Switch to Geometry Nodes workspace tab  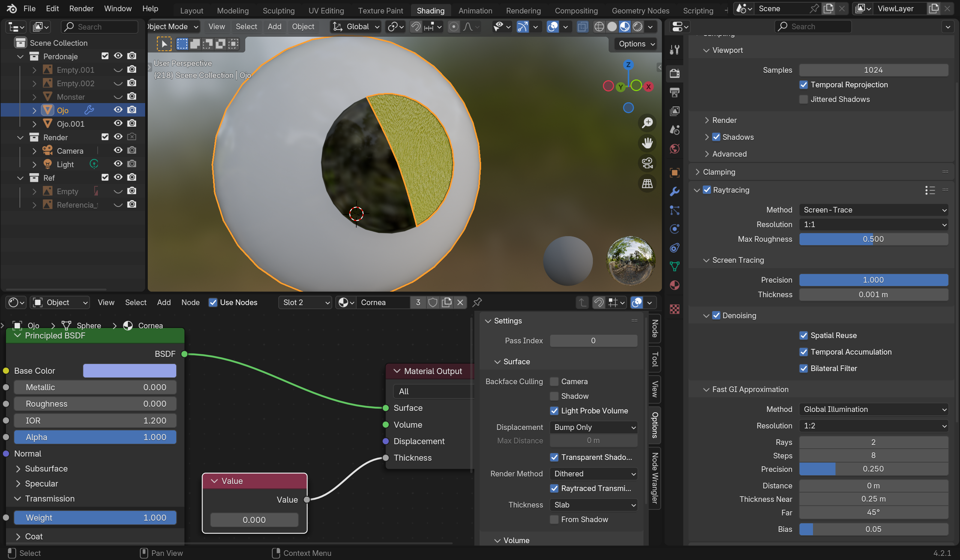coord(640,10)
